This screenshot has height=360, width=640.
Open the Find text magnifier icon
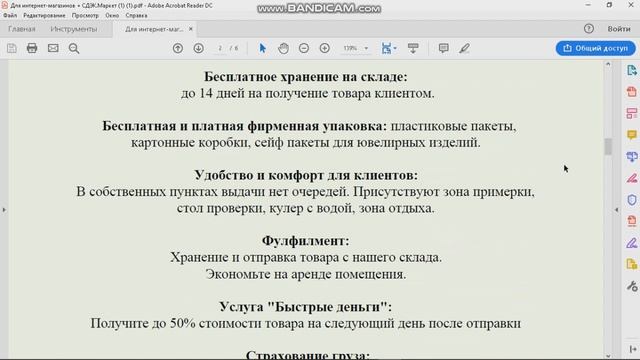pyautogui.click(x=74, y=48)
